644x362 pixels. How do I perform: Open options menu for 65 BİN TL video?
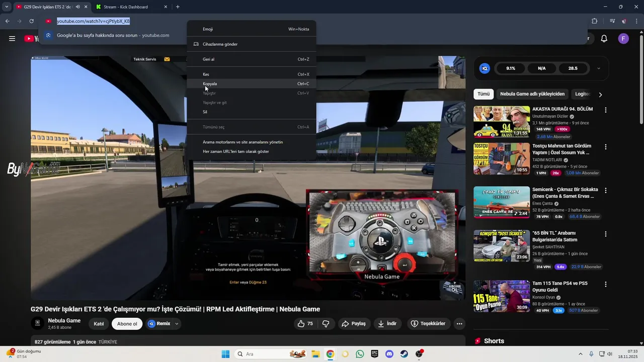pyautogui.click(x=606, y=234)
